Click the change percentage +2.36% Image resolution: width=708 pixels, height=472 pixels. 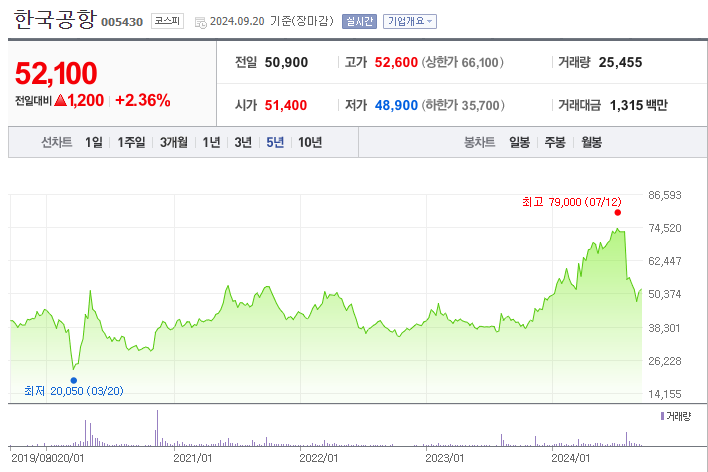[143, 100]
